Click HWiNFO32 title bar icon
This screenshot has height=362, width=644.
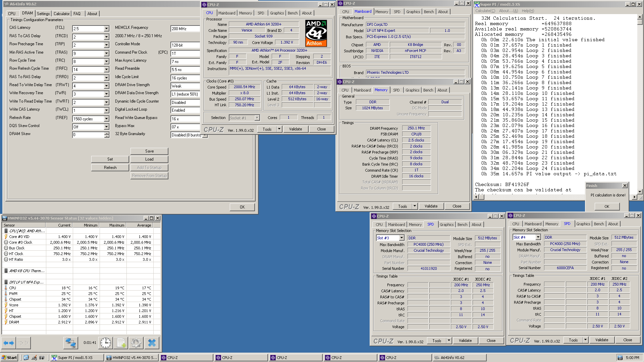[x=5, y=218]
